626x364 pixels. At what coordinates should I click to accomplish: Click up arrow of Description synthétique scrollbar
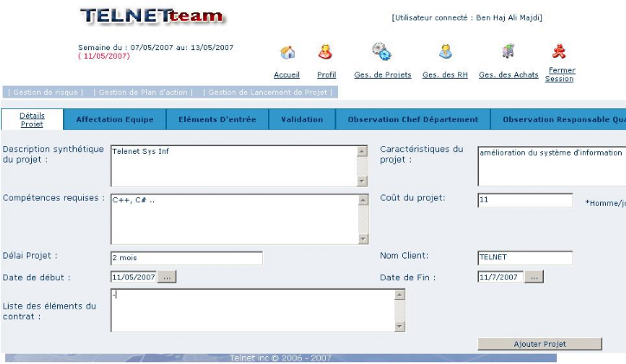pos(362,151)
